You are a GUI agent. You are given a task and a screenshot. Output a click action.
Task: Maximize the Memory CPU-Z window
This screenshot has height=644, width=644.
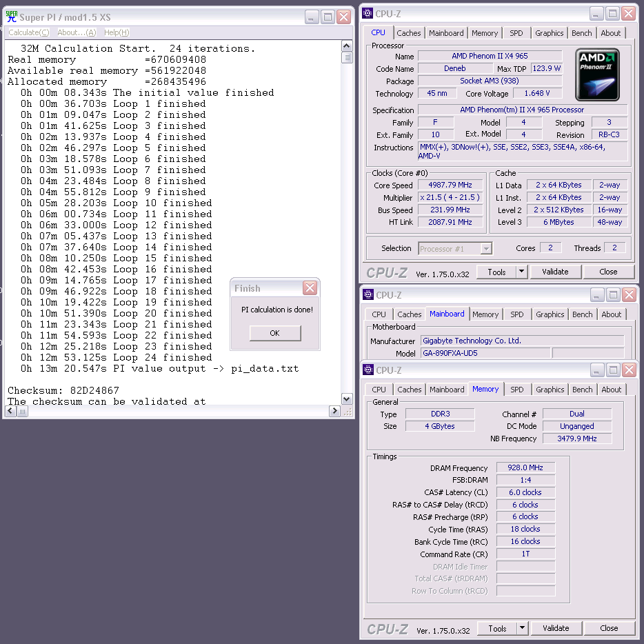click(x=613, y=370)
